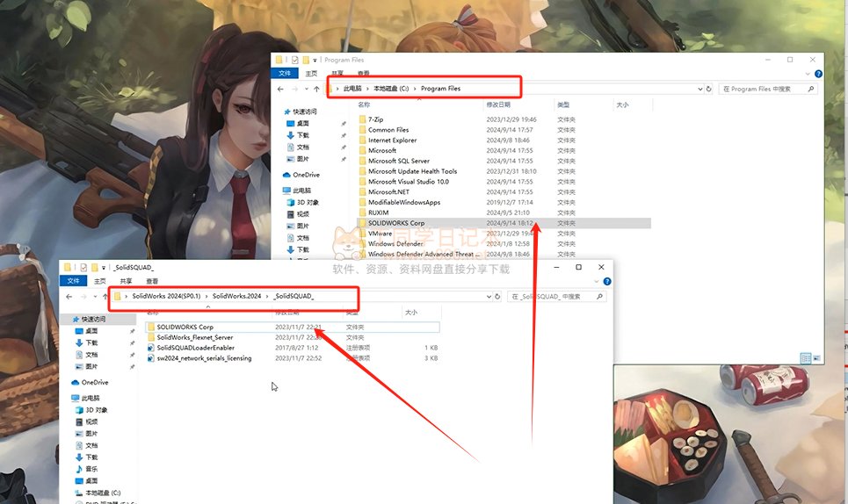Select 此电脑 in _SolidSQUAD_ sidebar

pos(90,398)
